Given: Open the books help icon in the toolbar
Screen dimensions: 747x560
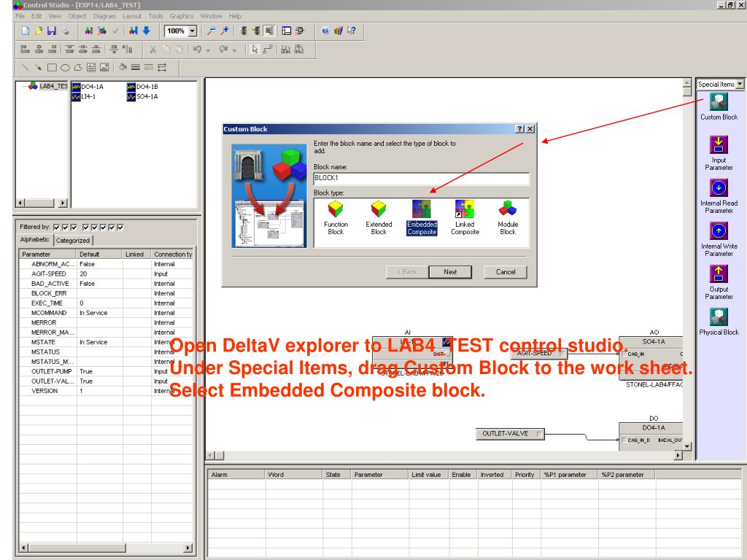Looking at the screenshot, I should click(x=338, y=31).
